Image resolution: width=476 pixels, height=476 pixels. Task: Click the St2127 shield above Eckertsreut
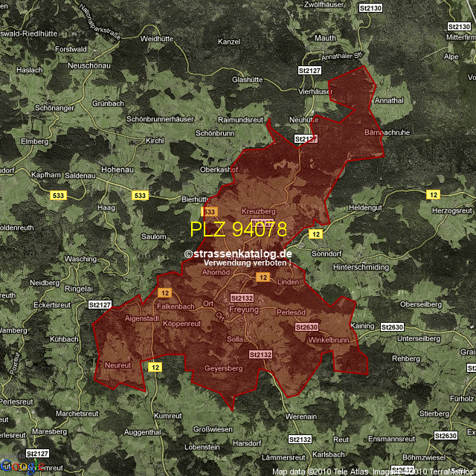tap(100, 304)
